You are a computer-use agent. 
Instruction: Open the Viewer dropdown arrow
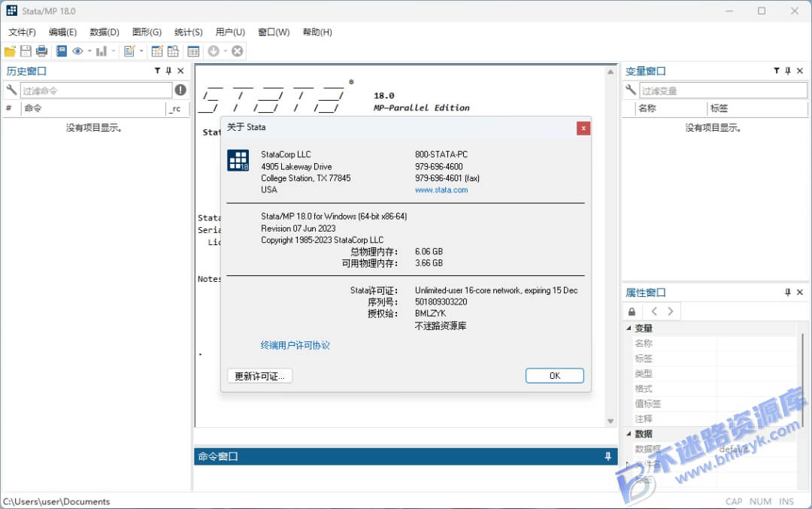(x=89, y=51)
